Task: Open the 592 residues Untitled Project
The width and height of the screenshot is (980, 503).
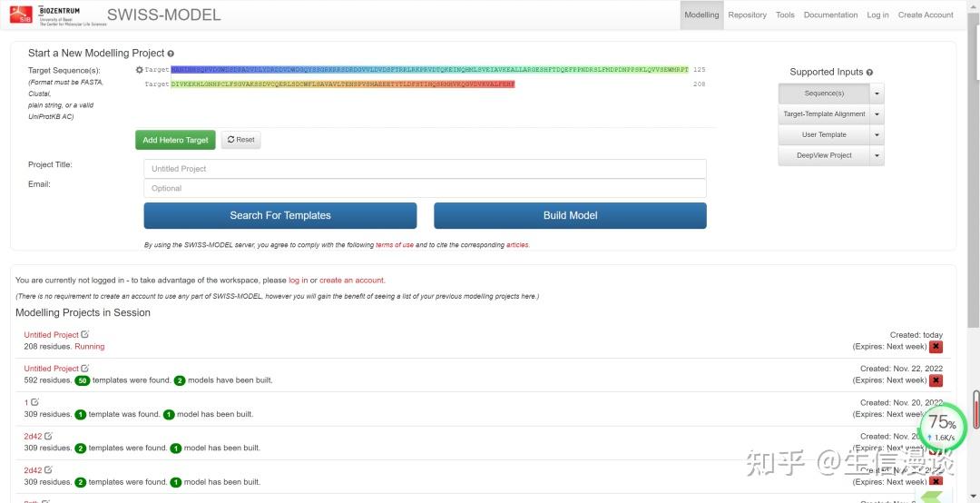Action: tap(51, 369)
